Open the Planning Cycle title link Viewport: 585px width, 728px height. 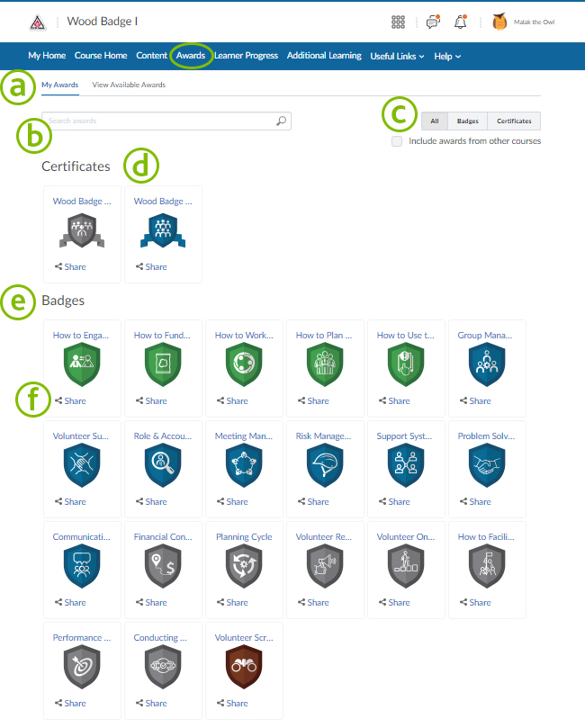pyautogui.click(x=244, y=537)
